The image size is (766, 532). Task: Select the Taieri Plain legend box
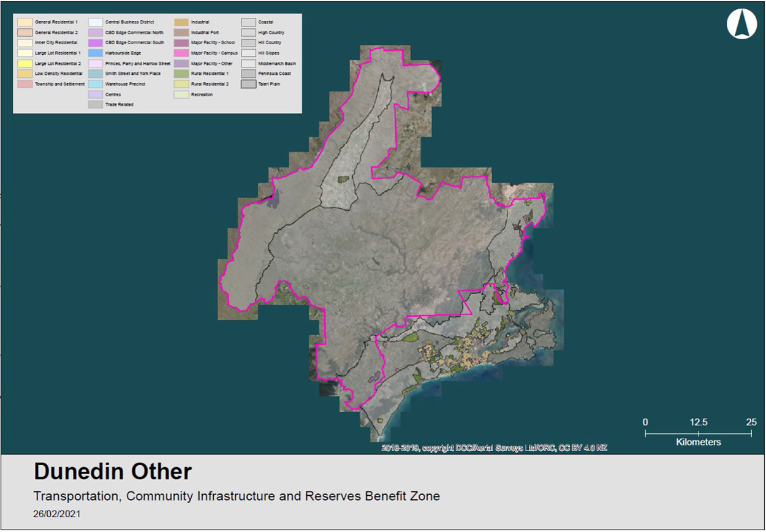(x=248, y=84)
